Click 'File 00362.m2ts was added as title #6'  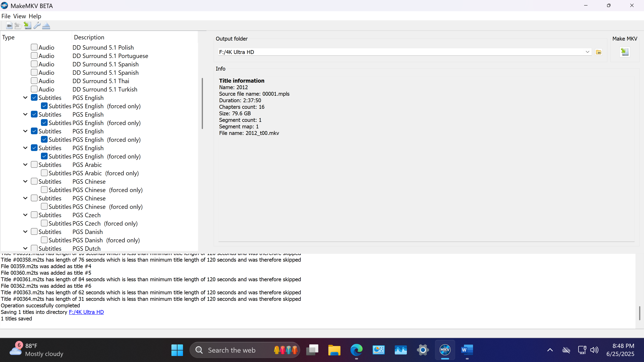[46, 286]
